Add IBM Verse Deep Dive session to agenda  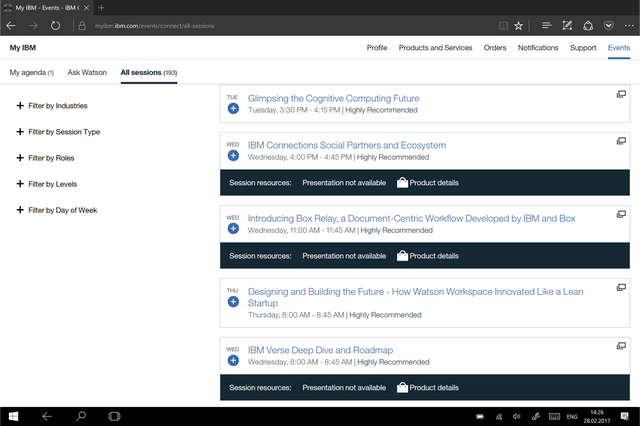pos(233,362)
